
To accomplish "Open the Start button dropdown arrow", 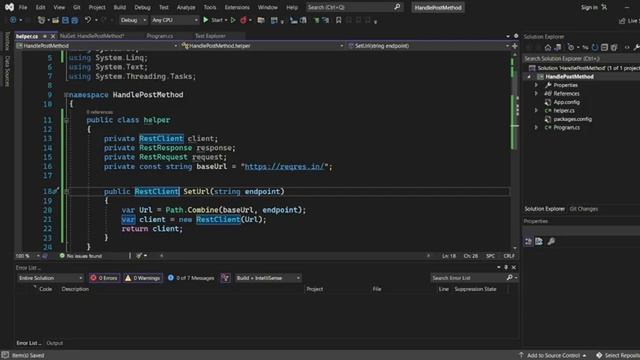I will pos(226,20).
